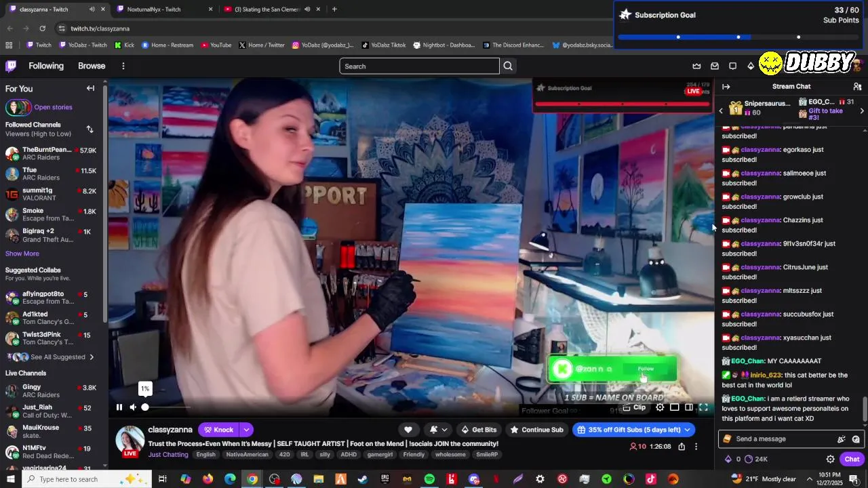Click the Windows Start button
Screen dimensions: 868x488
11,479
